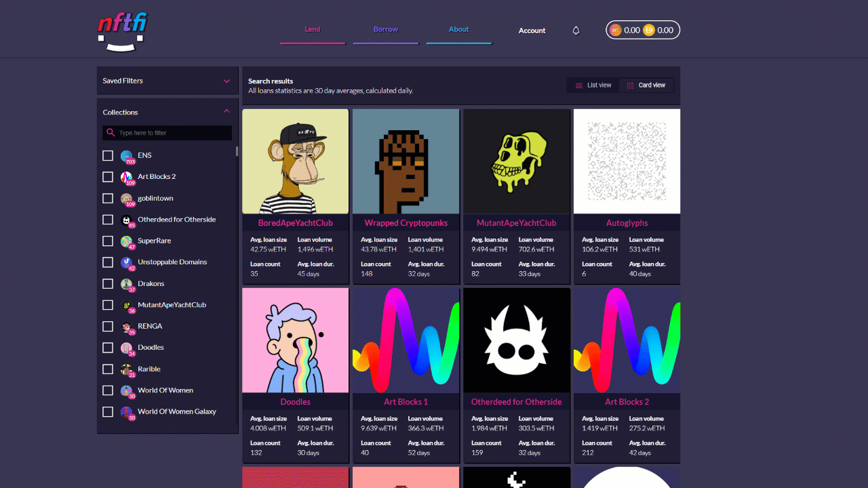Click the RENGA collection icon

127,327
